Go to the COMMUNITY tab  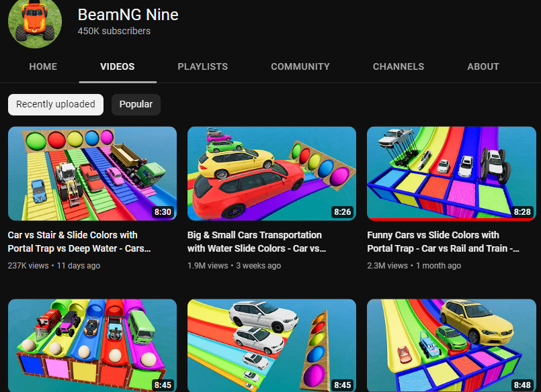tap(300, 66)
